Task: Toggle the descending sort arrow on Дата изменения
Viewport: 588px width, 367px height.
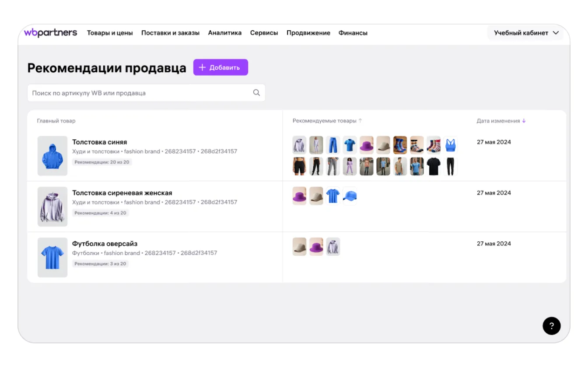Action: click(x=523, y=121)
